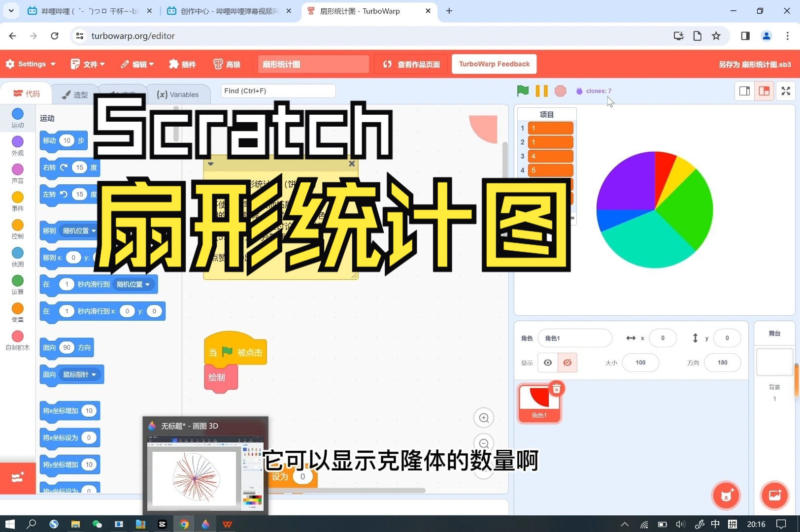Image resolution: width=800 pixels, height=532 pixels.
Task: Pause the project with pause button
Action: pyautogui.click(x=541, y=91)
